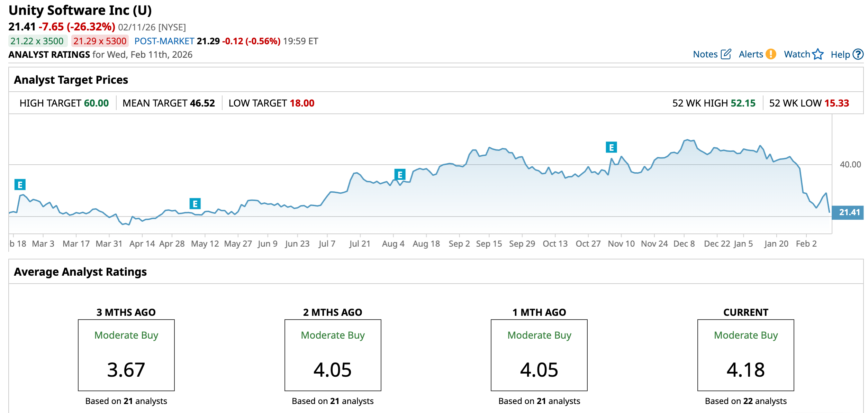The image size is (868, 413).
Task: Select the 2 MTHS AGO rating box
Action: point(333,355)
